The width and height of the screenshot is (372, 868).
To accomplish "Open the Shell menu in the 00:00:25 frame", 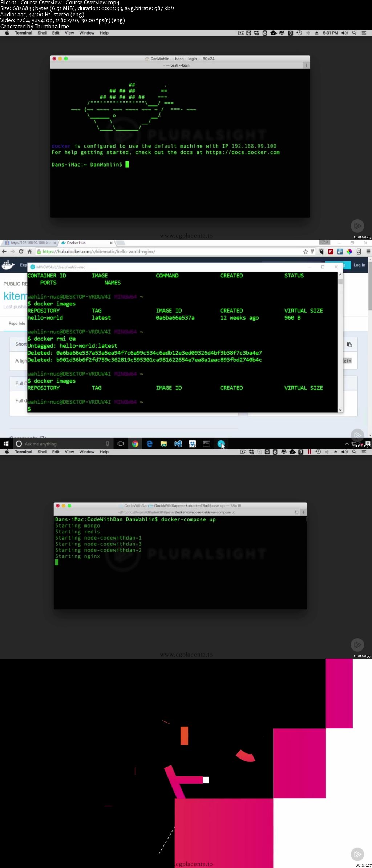I will point(42,33).
